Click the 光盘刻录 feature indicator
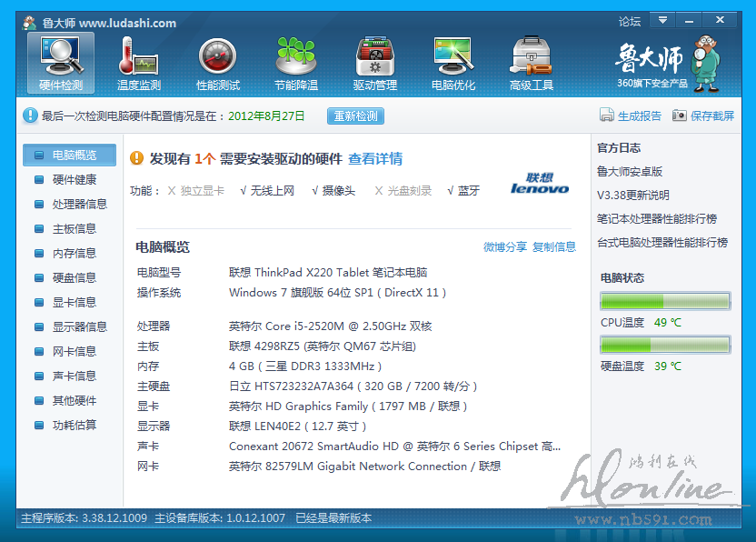Screen dimensions: 756x542 point(403,191)
